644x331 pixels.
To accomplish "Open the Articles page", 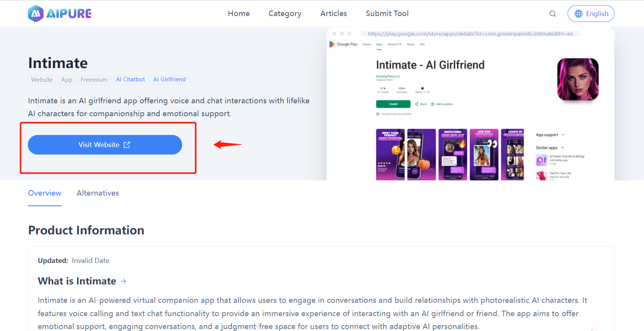I will (333, 13).
